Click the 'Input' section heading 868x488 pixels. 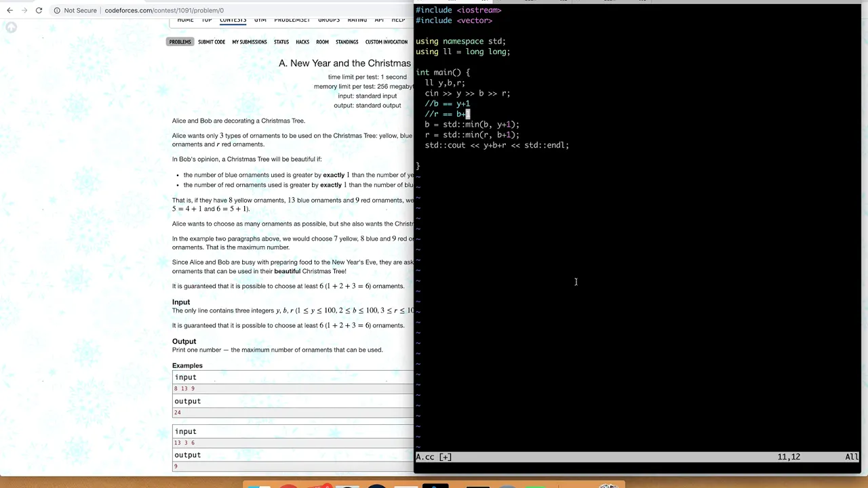click(181, 302)
